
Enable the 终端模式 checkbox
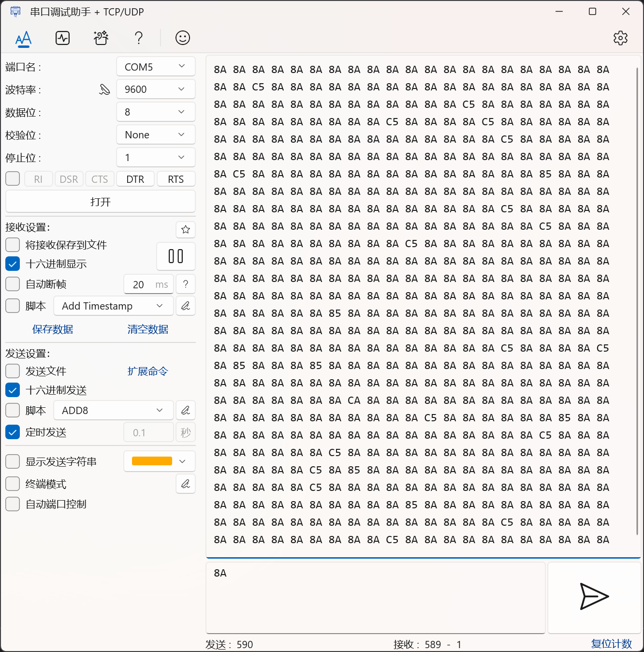coord(13,484)
